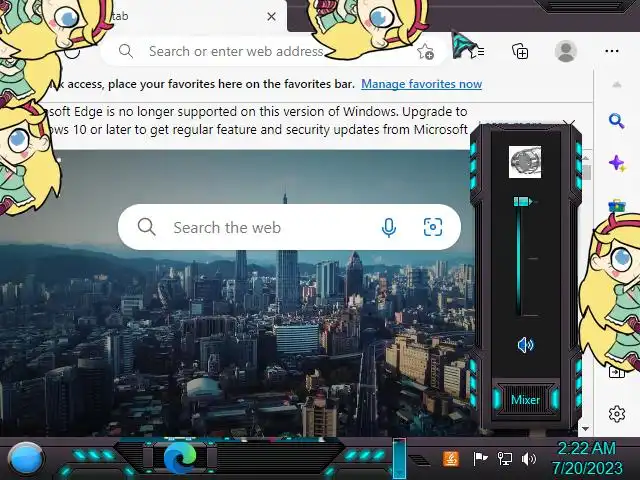Open the clock showing 2:22 AM
Viewport: 640px width, 480px height.
[587, 458]
